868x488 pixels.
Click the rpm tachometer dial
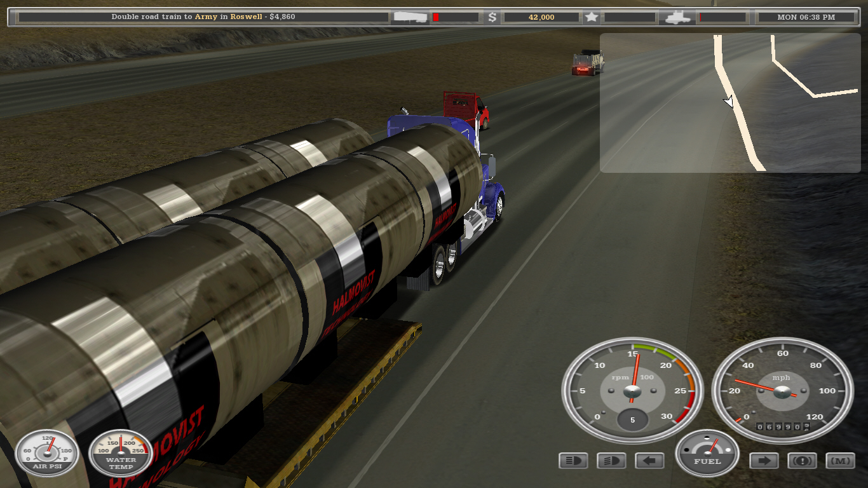coord(632,390)
